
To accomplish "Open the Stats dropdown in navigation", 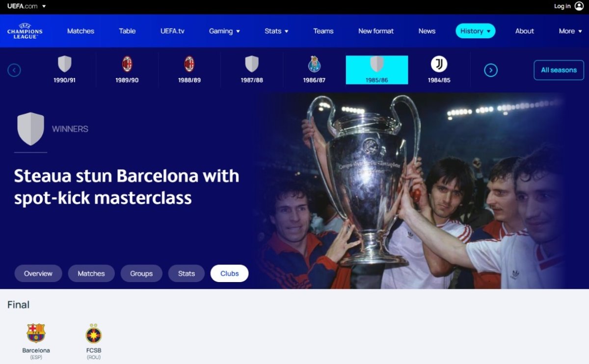I will 276,31.
